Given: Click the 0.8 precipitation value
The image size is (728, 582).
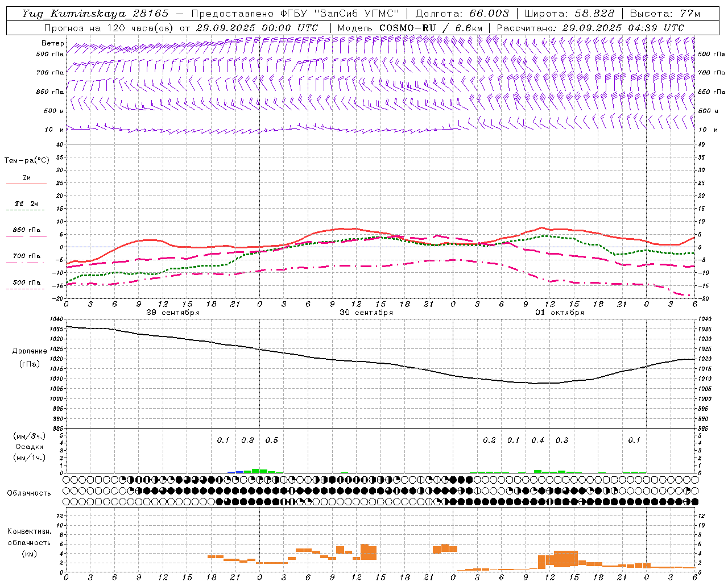Looking at the screenshot, I should 247,440.
